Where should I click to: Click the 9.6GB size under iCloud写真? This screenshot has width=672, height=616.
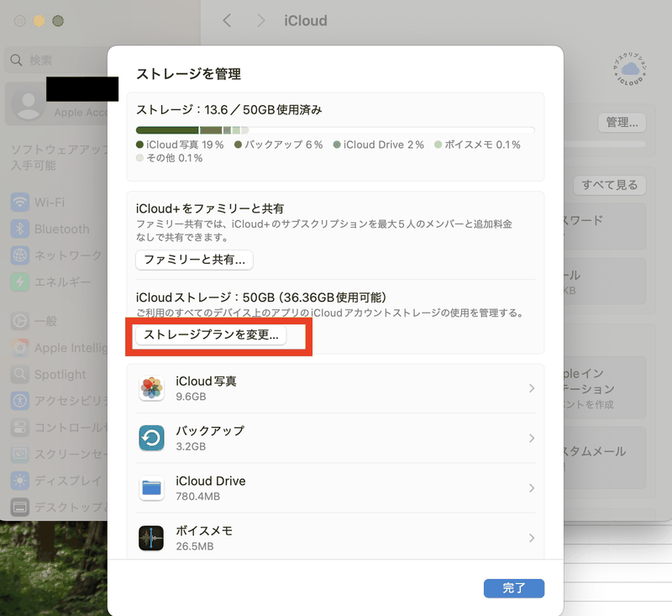pos(192,397)
